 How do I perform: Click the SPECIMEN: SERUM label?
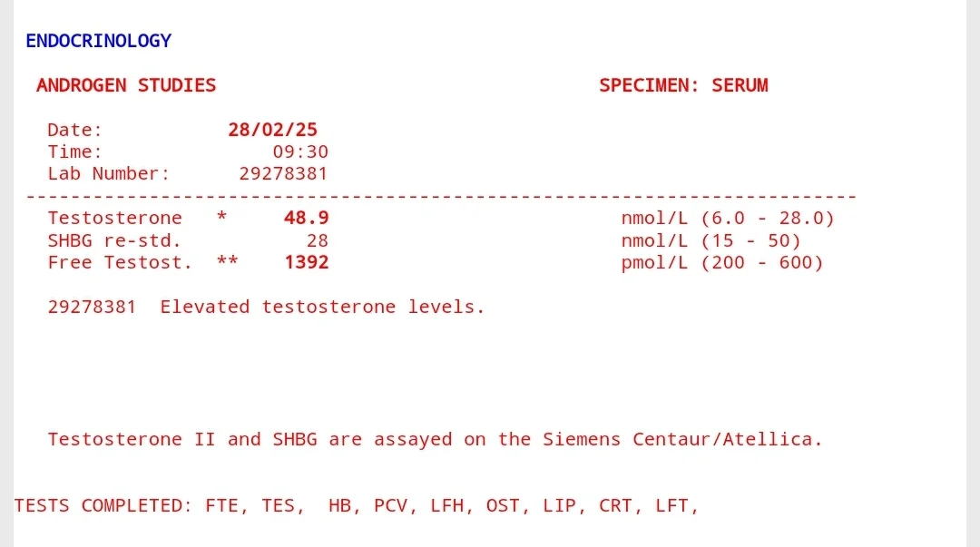pyautogui.click(x=683, y=85)
